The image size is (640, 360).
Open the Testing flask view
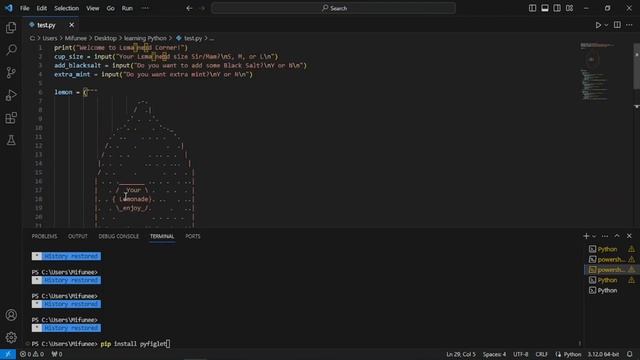point(11,140)
